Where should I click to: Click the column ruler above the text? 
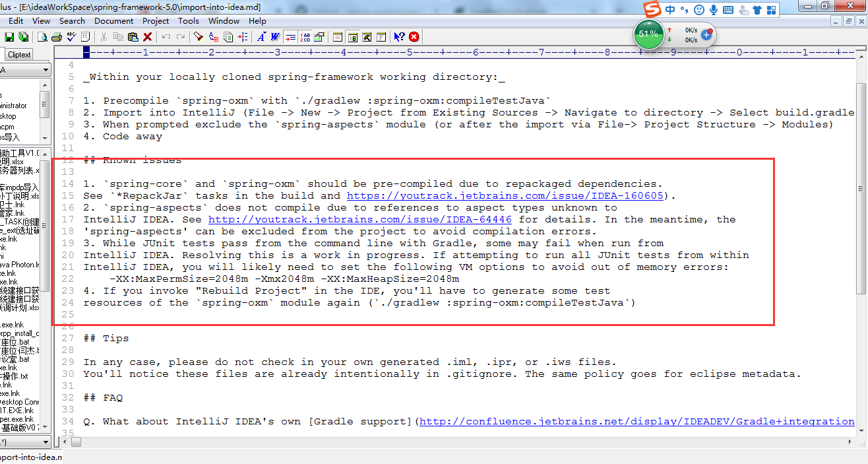tap(455, 52)
